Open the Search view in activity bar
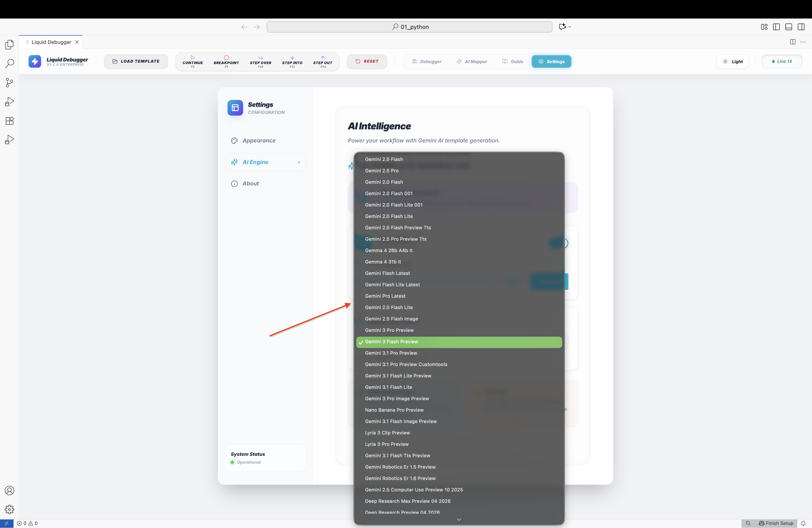 (x=9, y=63)
